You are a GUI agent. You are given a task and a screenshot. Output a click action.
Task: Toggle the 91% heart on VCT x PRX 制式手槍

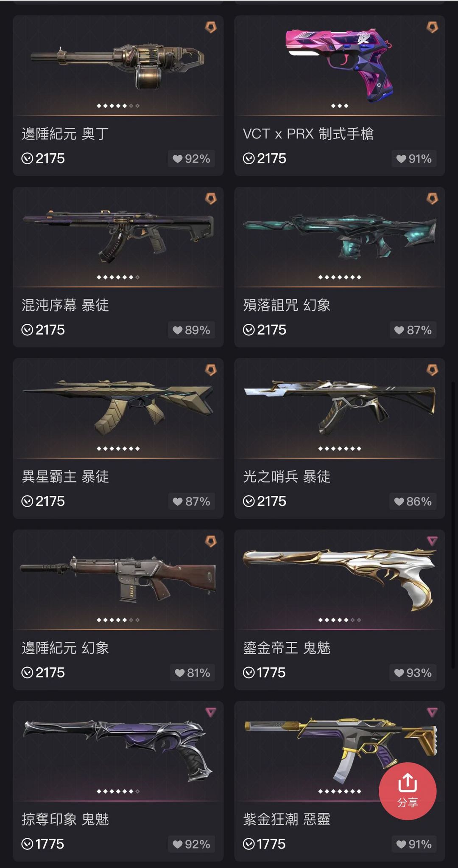(x=413, y=159)
